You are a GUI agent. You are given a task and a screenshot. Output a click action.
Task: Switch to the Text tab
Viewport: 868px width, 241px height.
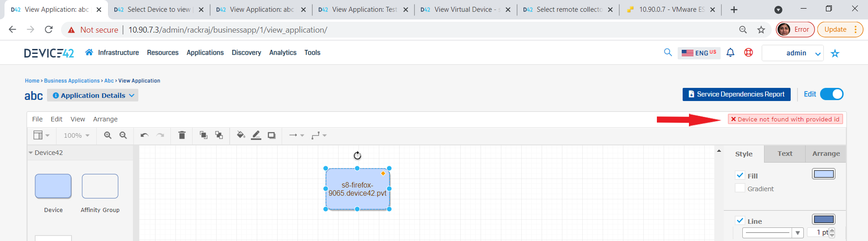coord(784,154)
